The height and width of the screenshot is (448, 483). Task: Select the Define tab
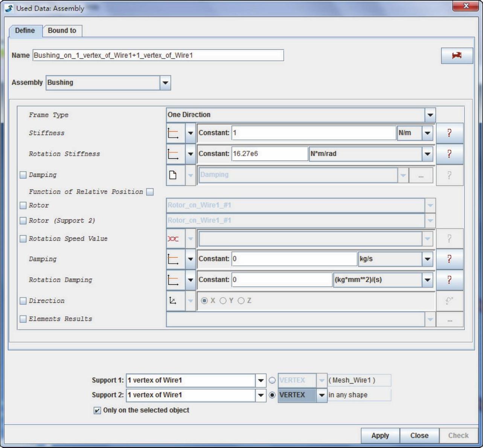click(25, 31)
